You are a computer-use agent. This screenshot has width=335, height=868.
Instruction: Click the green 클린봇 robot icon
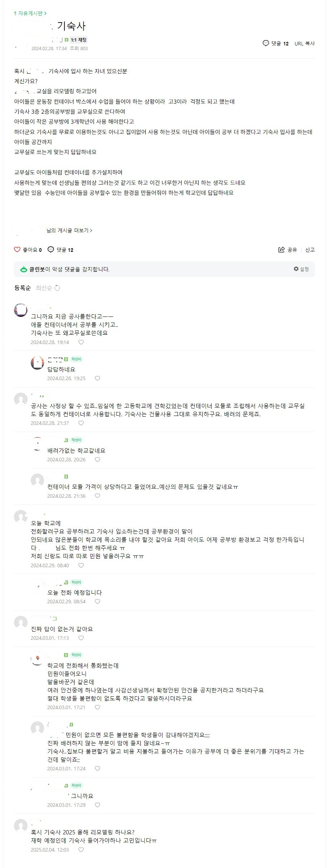tap(24, 269)
